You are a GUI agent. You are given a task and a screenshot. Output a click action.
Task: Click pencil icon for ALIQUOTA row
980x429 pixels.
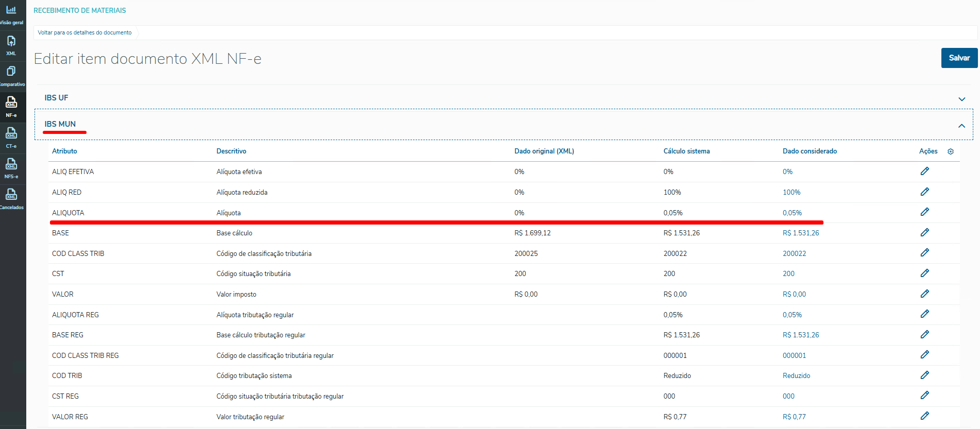pos(924,212)
